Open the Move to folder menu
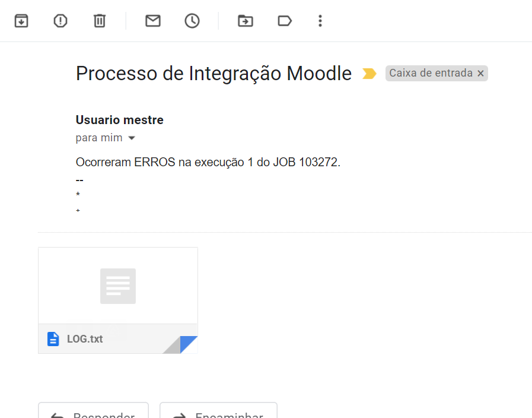This screenshot has height=418, width=532. 245,21
